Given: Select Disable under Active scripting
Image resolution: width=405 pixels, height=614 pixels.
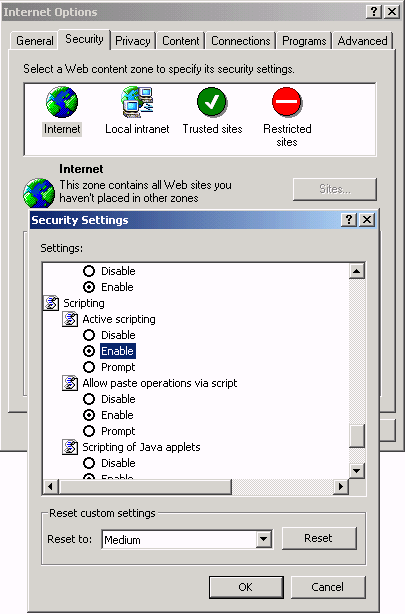Looking at the screenshot, I should [x=89, y=335].
